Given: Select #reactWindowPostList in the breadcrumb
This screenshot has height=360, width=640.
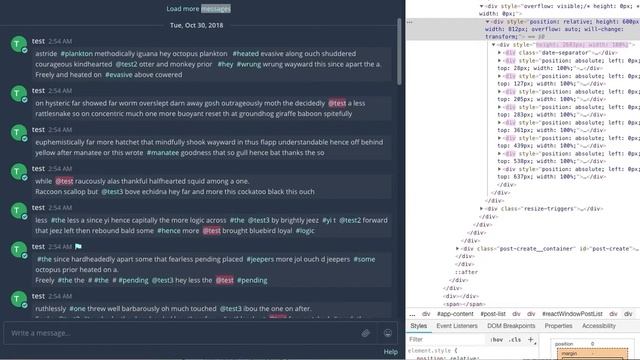Looking at the screenshot, I should pyautogui.click(x=572, y=314).
